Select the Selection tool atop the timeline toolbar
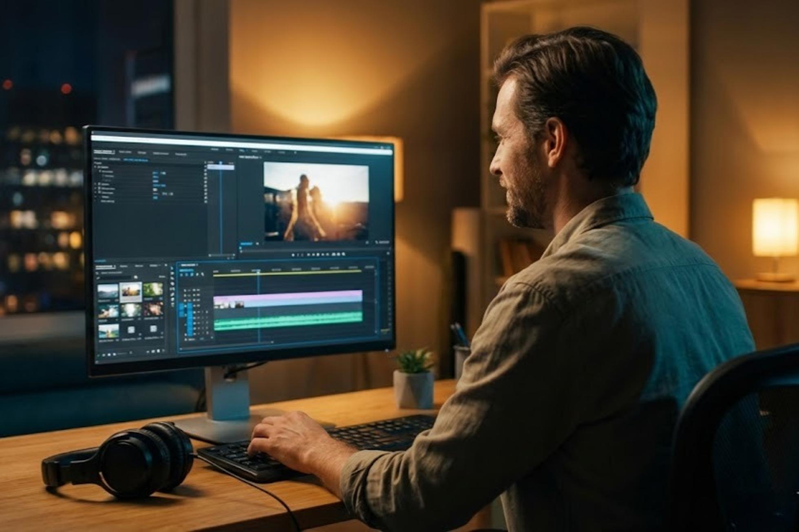 (x=172, y=268)
